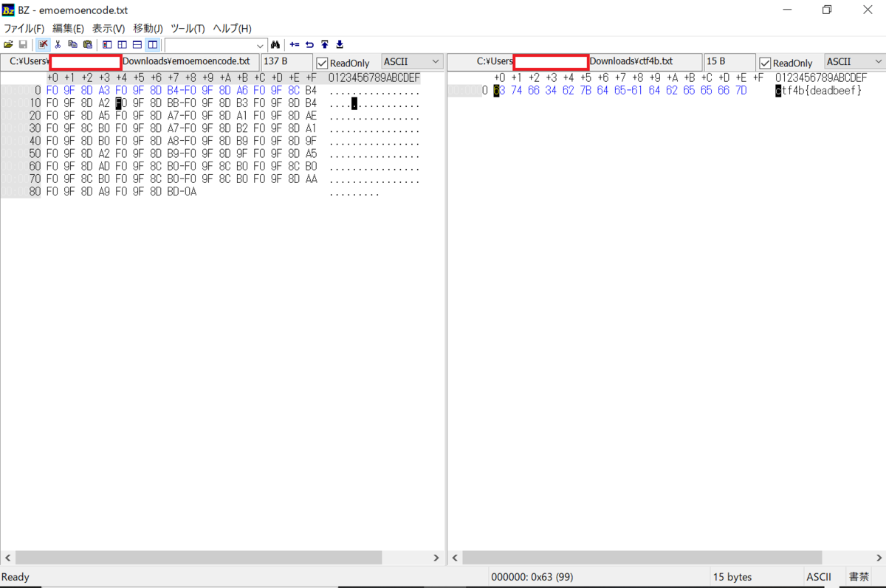Click the '+=' toolbar icon
886x588 pixels.
(x=295, y=44)
